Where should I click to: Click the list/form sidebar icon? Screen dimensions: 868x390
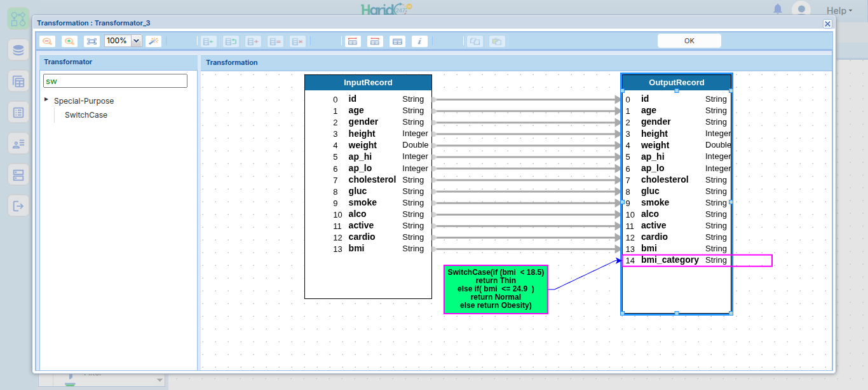pos(18,113)
